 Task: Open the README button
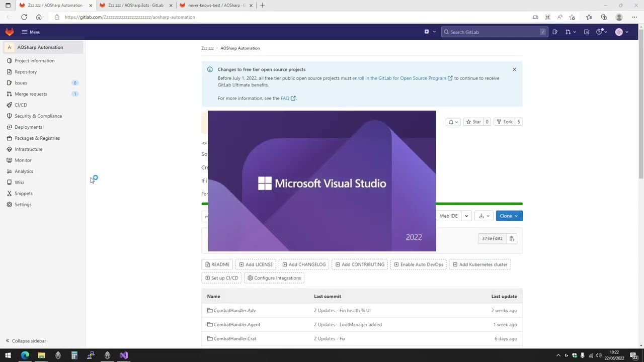pyautogui.click(x=217, y=264)
